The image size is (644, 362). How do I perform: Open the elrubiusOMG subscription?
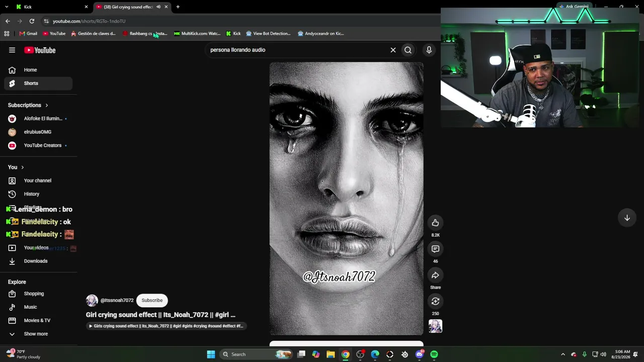tap(38, 132)
